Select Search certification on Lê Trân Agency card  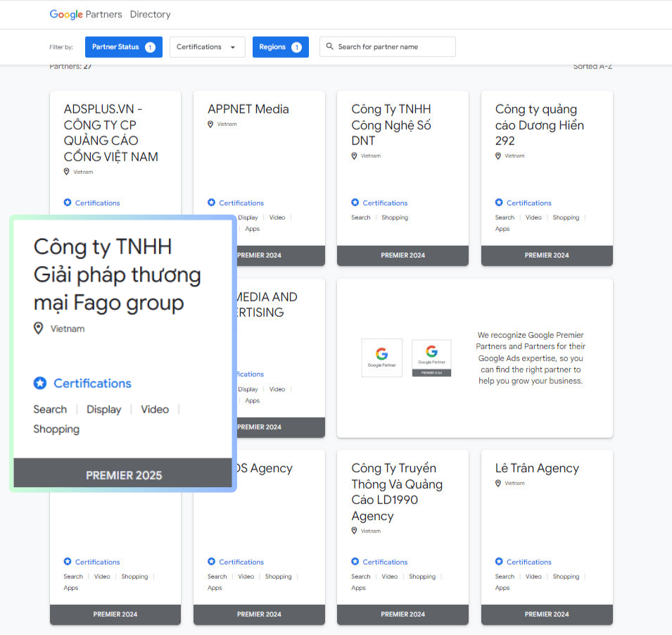click(x=505, y=577)
